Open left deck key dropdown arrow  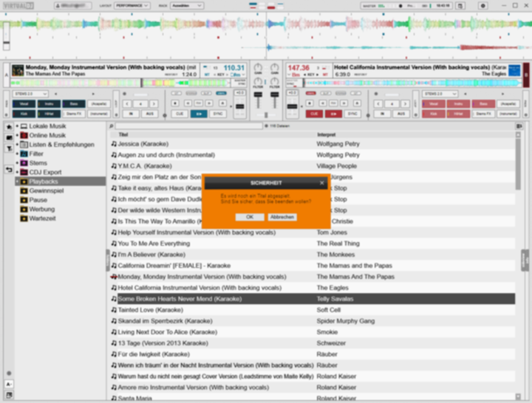(x=243, y=75)
